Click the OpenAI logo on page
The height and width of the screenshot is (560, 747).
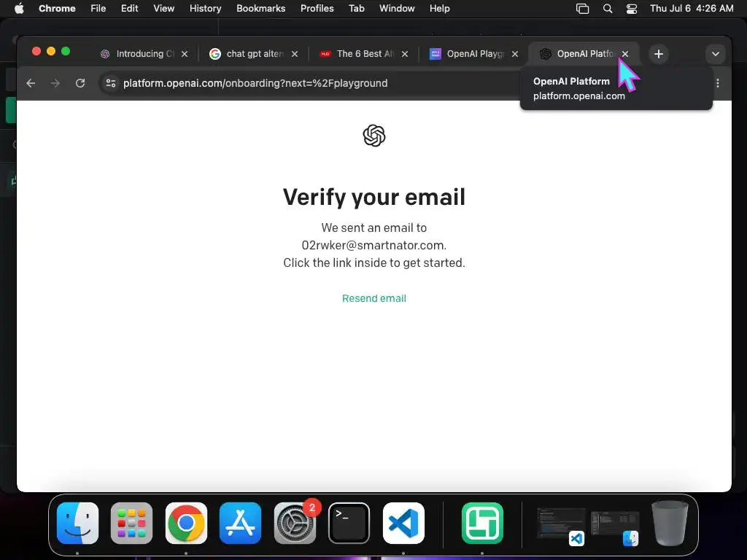click(x=374, y=136)
